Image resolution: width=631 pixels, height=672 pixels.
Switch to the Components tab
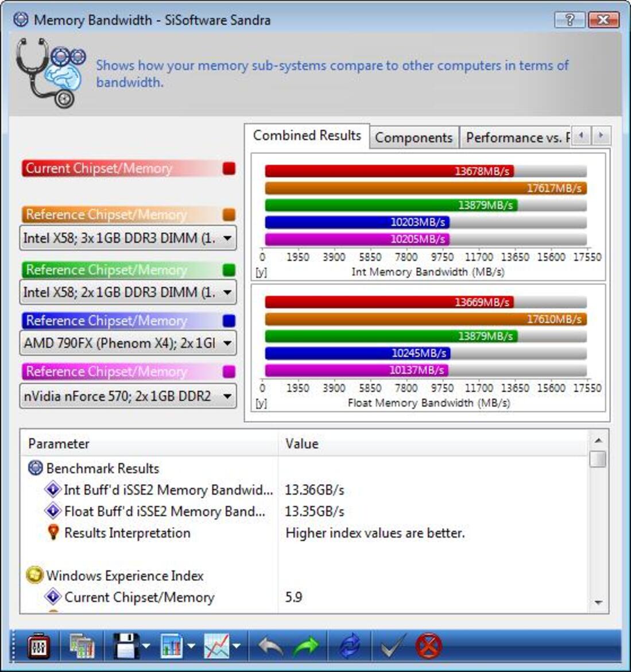click(414, 138)
